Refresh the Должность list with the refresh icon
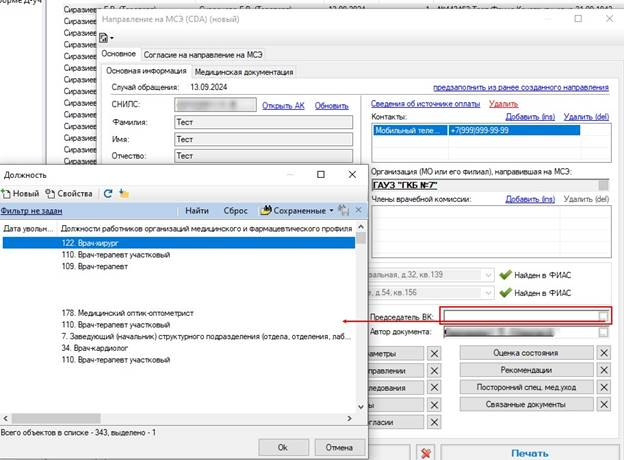The width and height of the screenshot is (624, 460). (108, 194)
